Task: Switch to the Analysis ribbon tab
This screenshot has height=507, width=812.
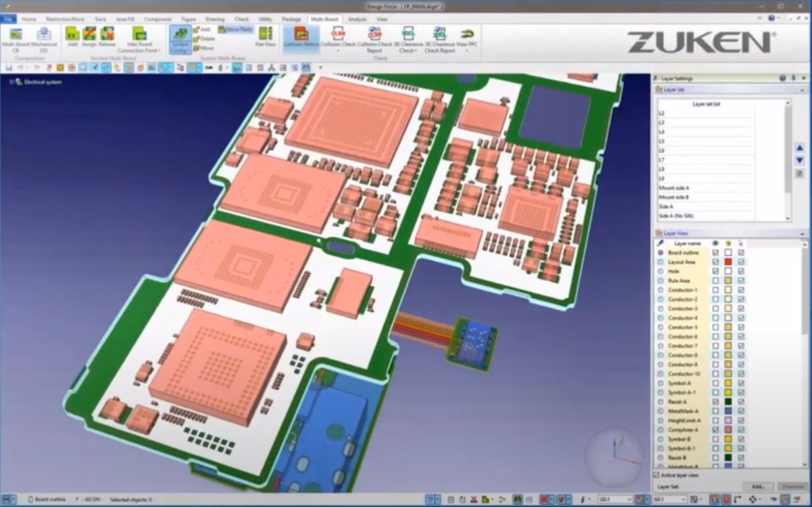Action: [358, 20]
